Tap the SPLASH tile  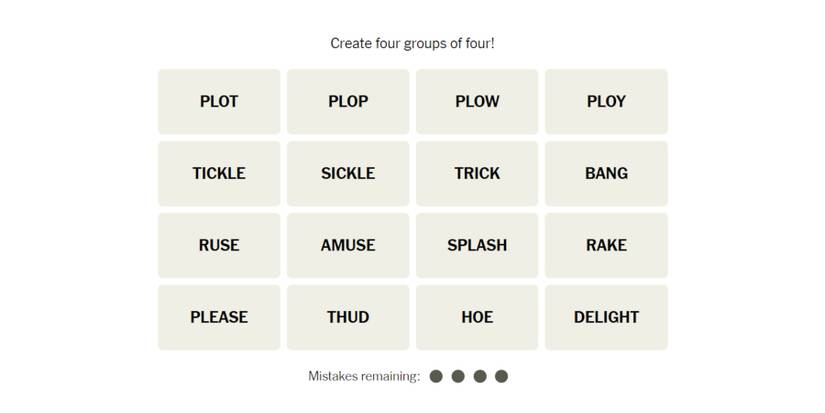point(477,245)
